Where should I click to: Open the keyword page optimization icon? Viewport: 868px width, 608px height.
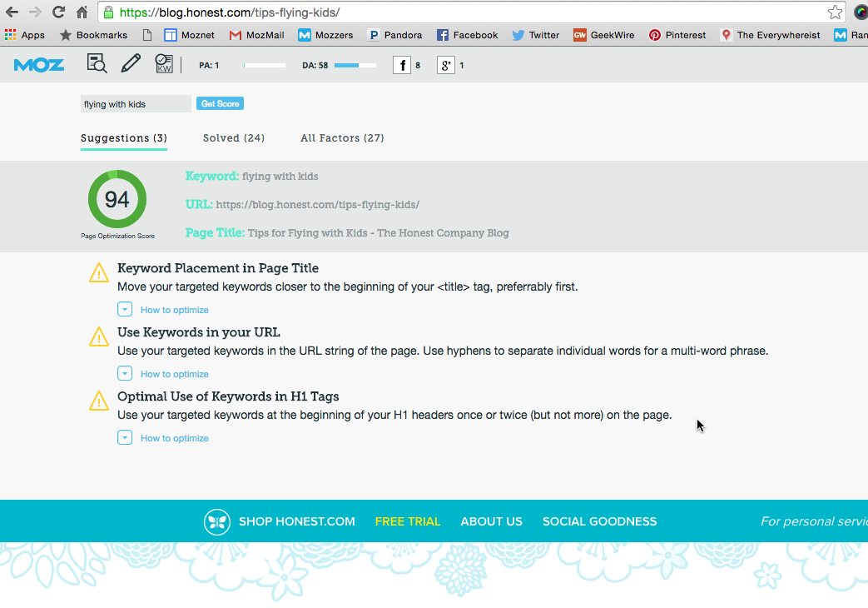click(x=164, y=64)
